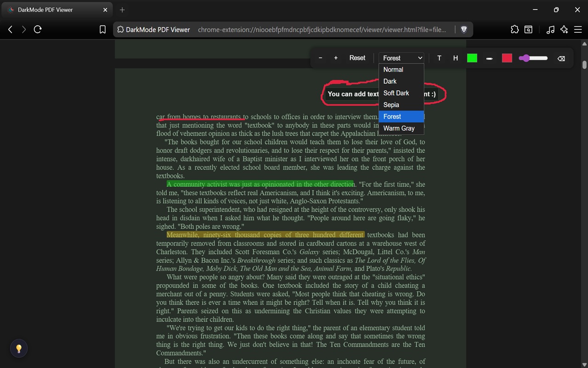588x368 pixels.
Task: Pick the Warm Gray theme
Action: point(401,128)
